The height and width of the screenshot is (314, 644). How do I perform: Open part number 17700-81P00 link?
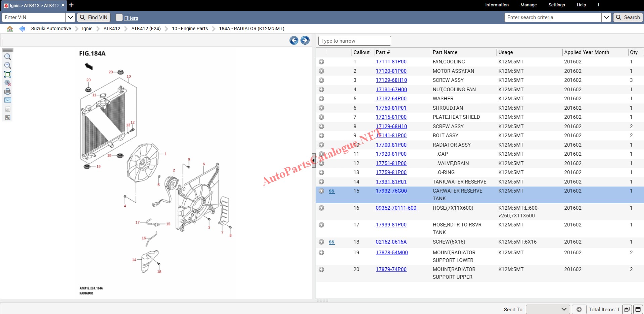click(x=391, y=145)
